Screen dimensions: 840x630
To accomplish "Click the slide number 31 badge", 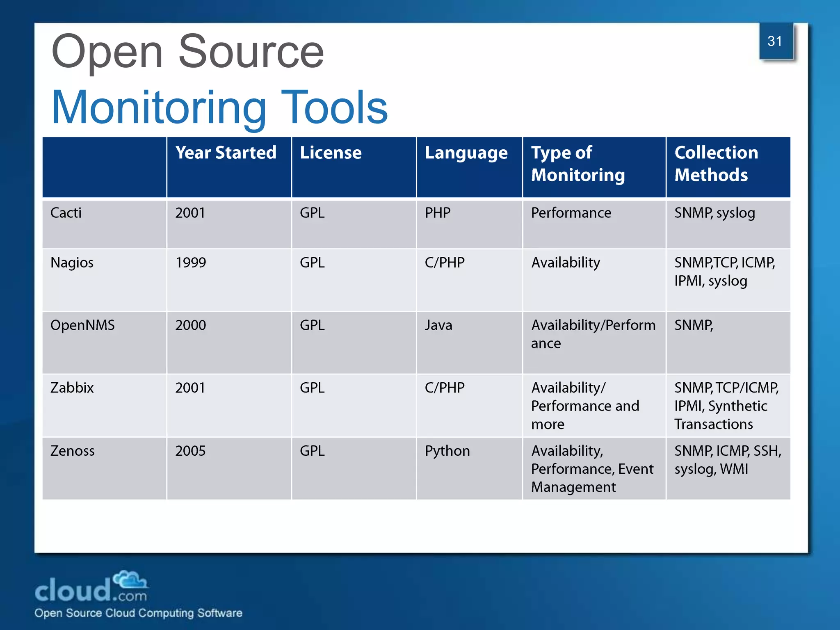I will (776, 41).
